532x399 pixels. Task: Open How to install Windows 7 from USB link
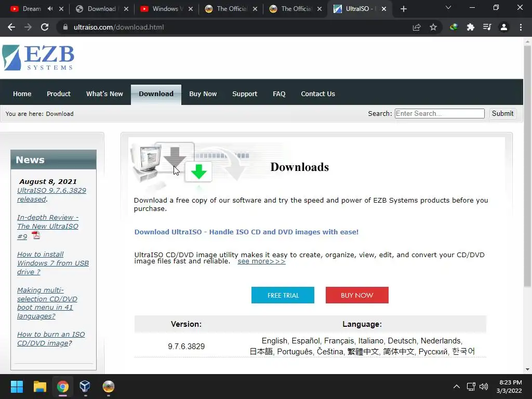pyautogui.click(x=53, y=263)
